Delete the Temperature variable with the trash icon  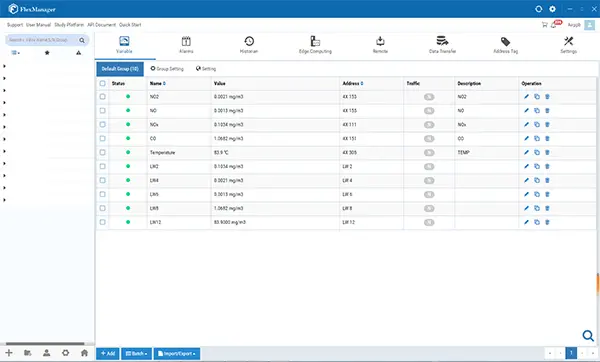(547, 152)
